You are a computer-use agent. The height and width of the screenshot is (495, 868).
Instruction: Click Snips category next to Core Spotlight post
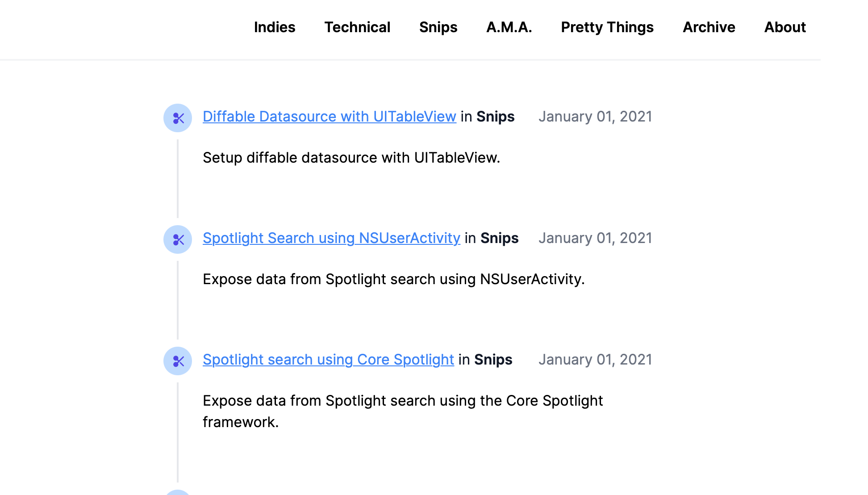[x=493, y=360]
